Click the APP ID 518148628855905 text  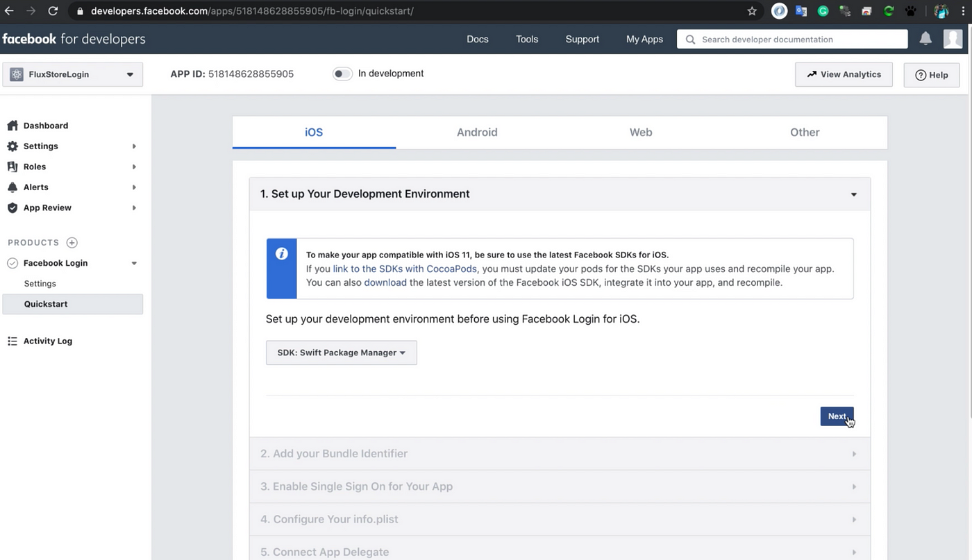pos(232,74)
